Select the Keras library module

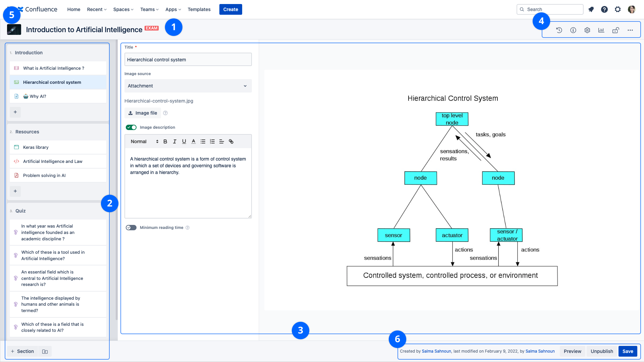(x=58, y=147)
